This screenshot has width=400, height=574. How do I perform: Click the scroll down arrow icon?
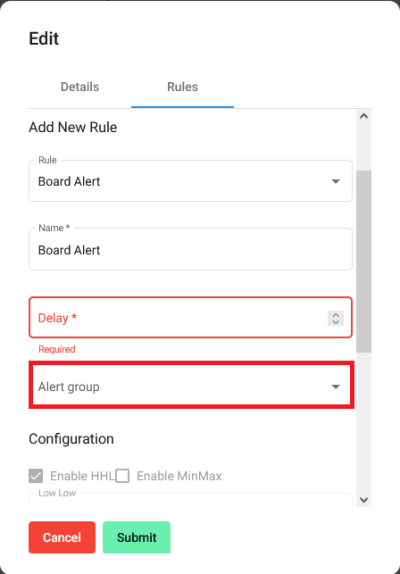pyautogui.click(x=363, y=500)
